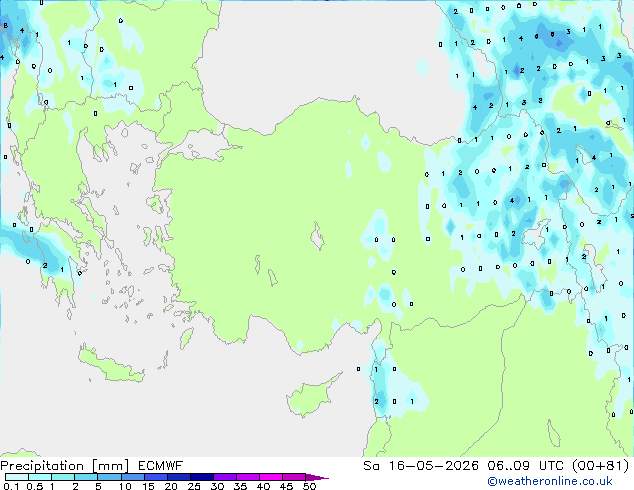This screenshot has height=490, width=634.
Task: Click the legend label '35'
Action: tap(240, 486)
